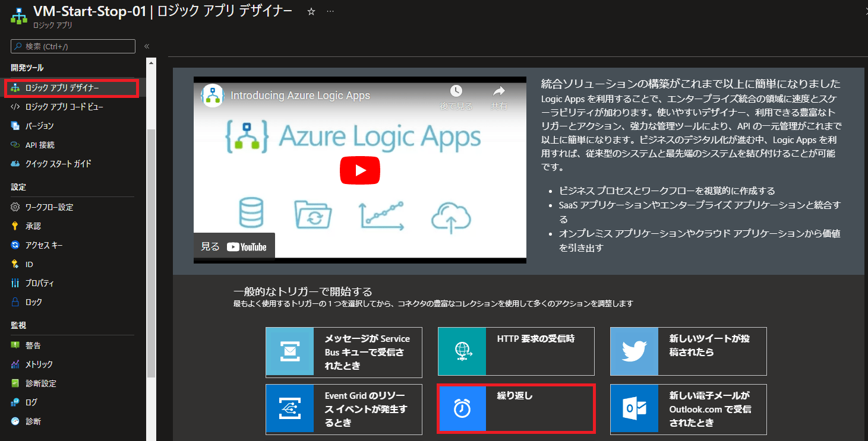This screenshot has width=868, height=441.
Task: Click the access key icon beside アクセス キー
Action: (x=15, y=245)
